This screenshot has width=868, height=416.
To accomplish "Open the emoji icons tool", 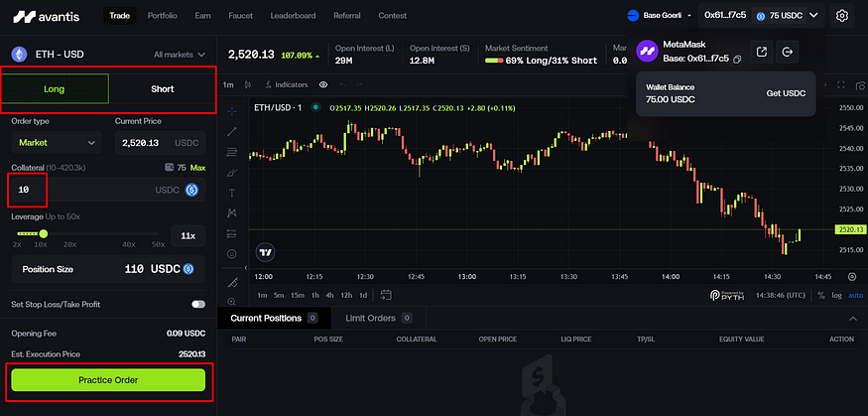I will (x=232, y=254).
